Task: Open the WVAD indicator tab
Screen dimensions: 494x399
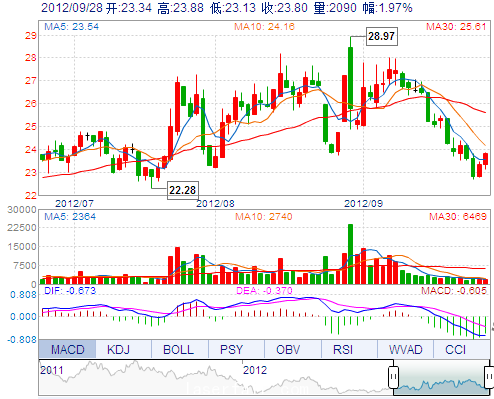Action: [x=405, y=349]
